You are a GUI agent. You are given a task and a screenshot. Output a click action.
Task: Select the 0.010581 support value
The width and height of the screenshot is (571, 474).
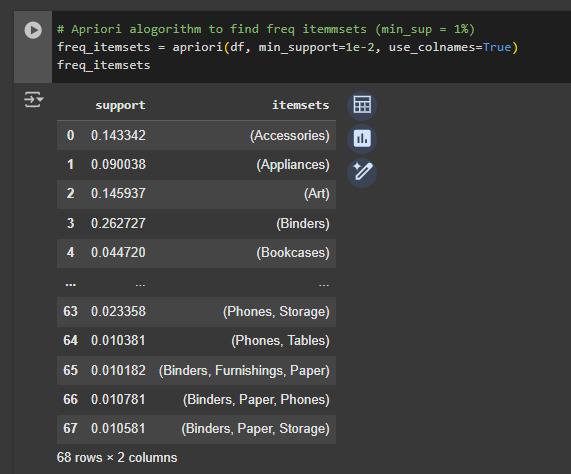pyautogui.click(x=118, y=428)
